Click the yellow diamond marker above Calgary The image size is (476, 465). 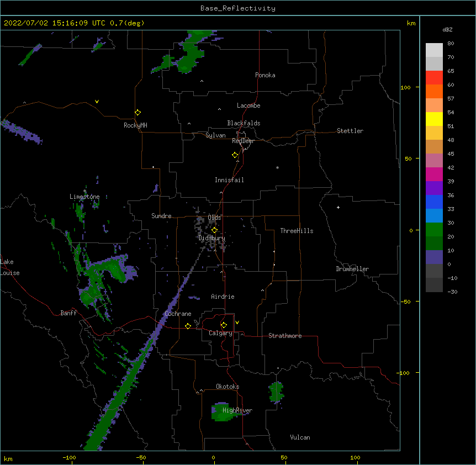pos(224,325)
